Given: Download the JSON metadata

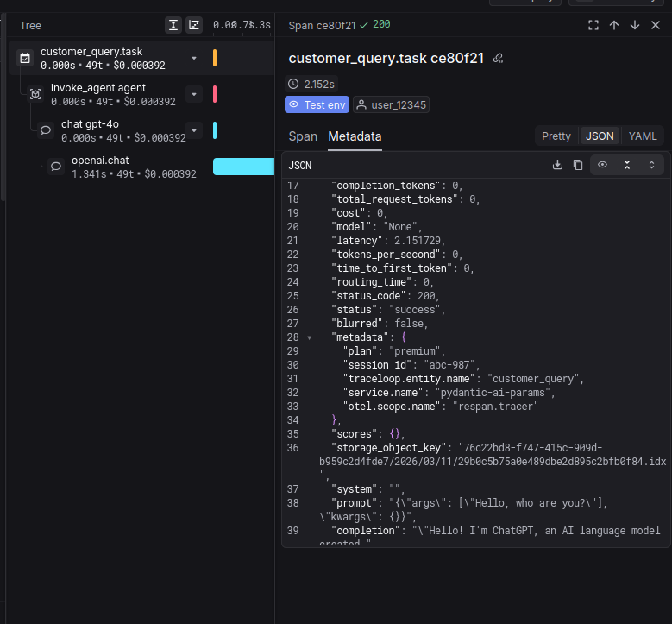Looking at the screenshot, I should click(557, 165).
